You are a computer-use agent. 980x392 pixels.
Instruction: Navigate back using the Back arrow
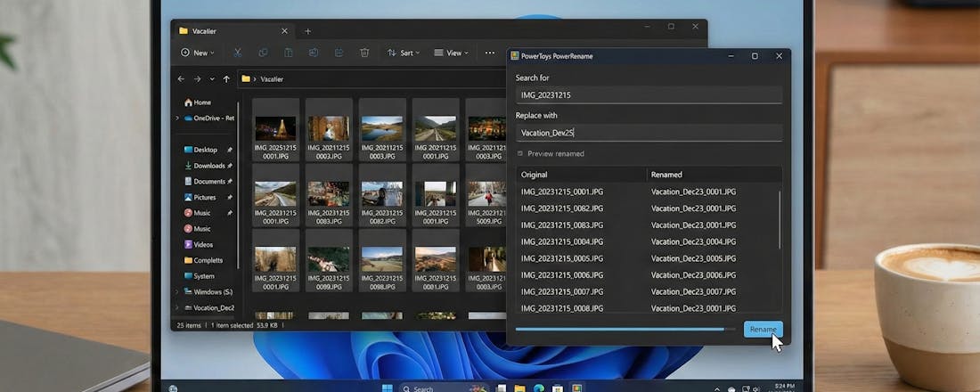point(182,79)
